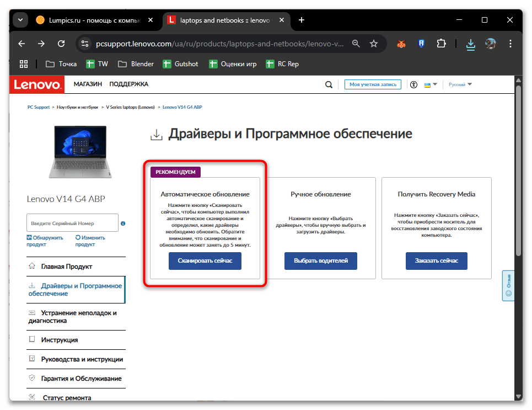Open the ПОДДЕРЖКА menu
Screen dimensions: 532x410
coord(128,84)
